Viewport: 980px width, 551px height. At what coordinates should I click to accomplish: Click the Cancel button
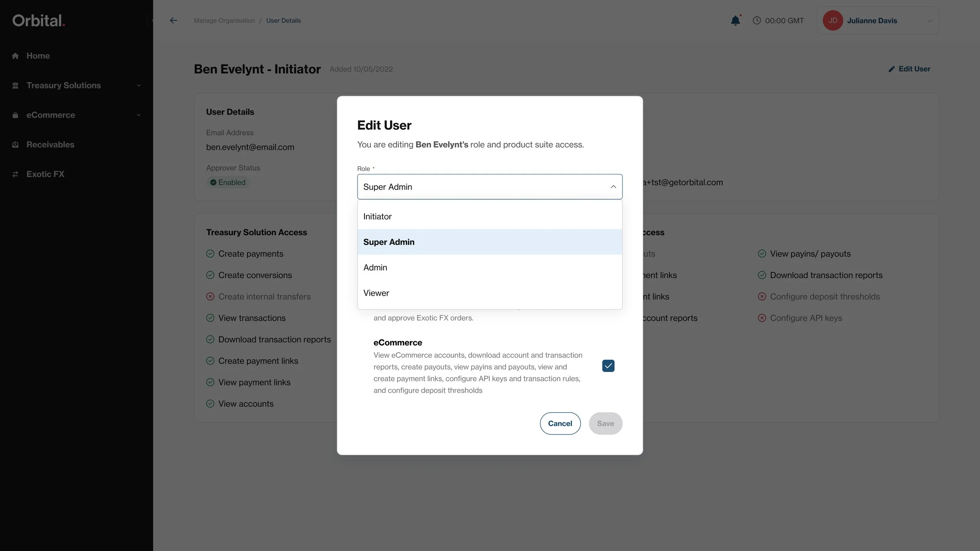560,423
